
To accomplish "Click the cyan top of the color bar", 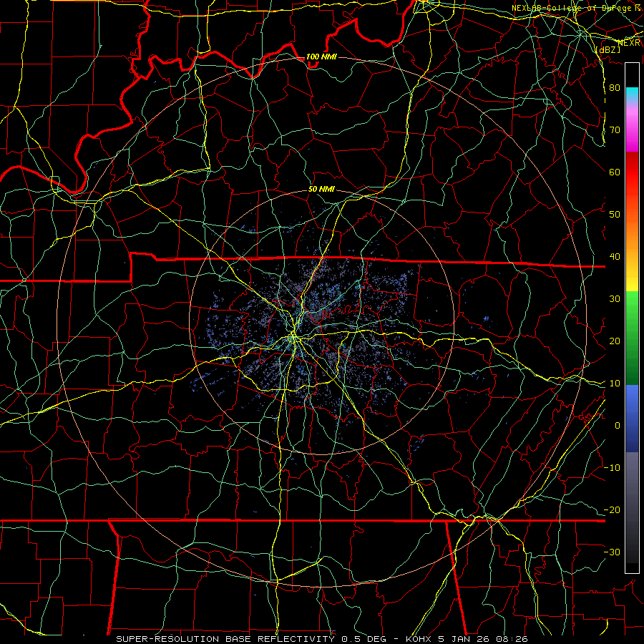I will click(632, 94).
